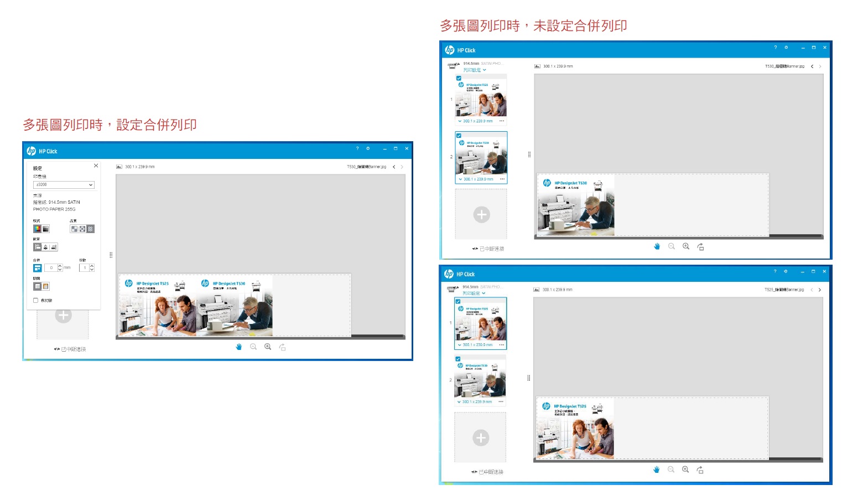Select grayscale print mode icon in settings panel

(46, 229)
